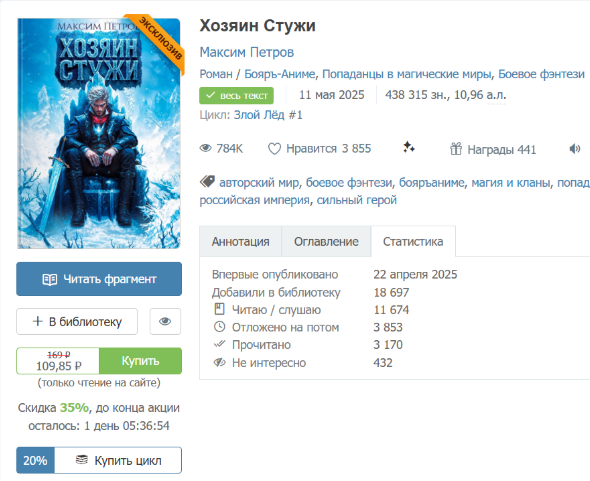Viewport: 590px width, 481px height.
Task: Follow the Бояръ-Аниме genre link
Action: 280,74
